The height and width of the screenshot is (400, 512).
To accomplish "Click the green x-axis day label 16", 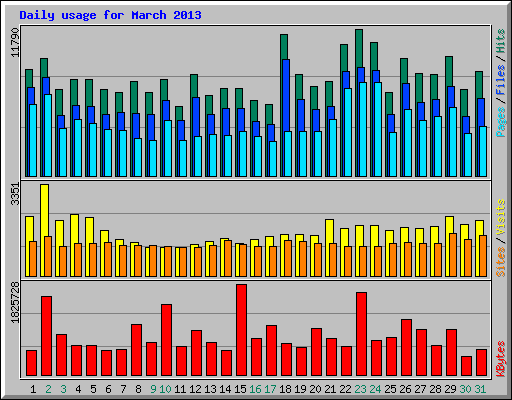I will coord(255,389).
